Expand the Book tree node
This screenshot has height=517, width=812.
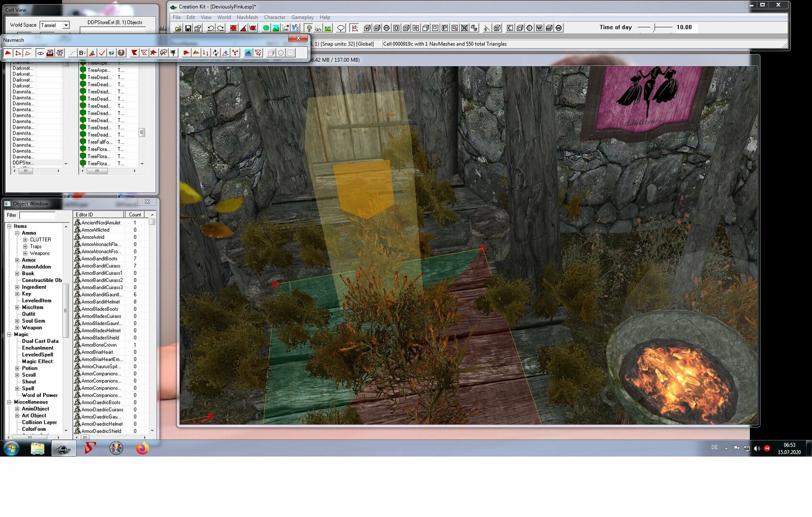click(17, 273)
